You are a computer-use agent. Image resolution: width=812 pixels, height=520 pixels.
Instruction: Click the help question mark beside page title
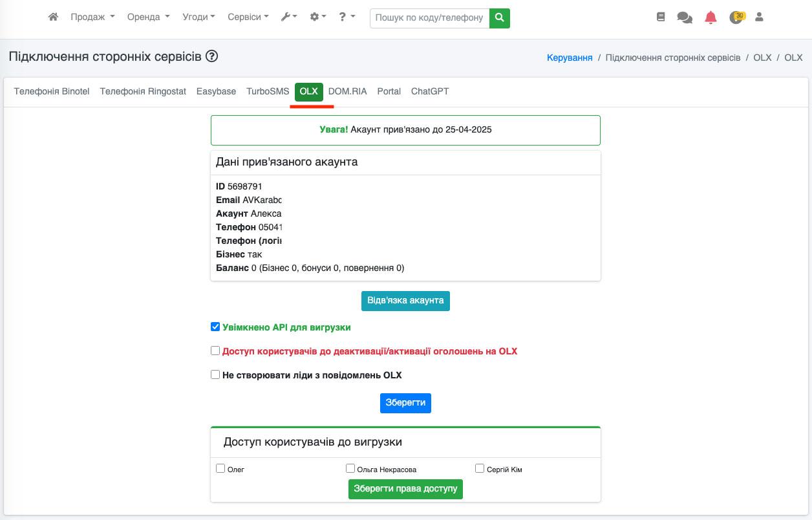[211, 56]
